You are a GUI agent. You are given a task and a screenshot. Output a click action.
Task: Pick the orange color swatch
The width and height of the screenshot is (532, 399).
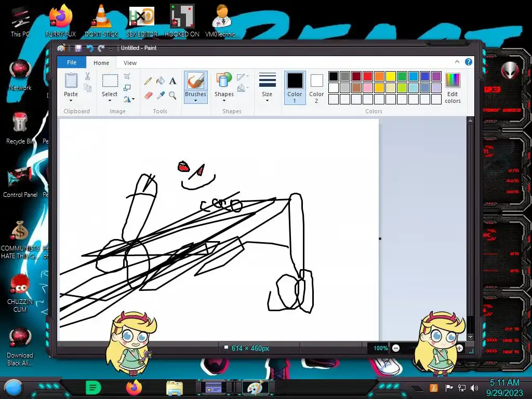point(379,76)
